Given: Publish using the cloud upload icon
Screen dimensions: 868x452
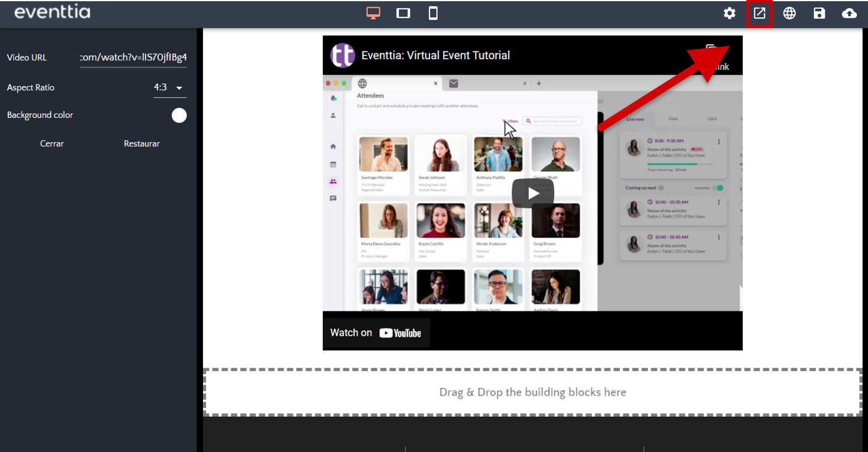Looking at the screenshot, I should [x=849, y=13].
